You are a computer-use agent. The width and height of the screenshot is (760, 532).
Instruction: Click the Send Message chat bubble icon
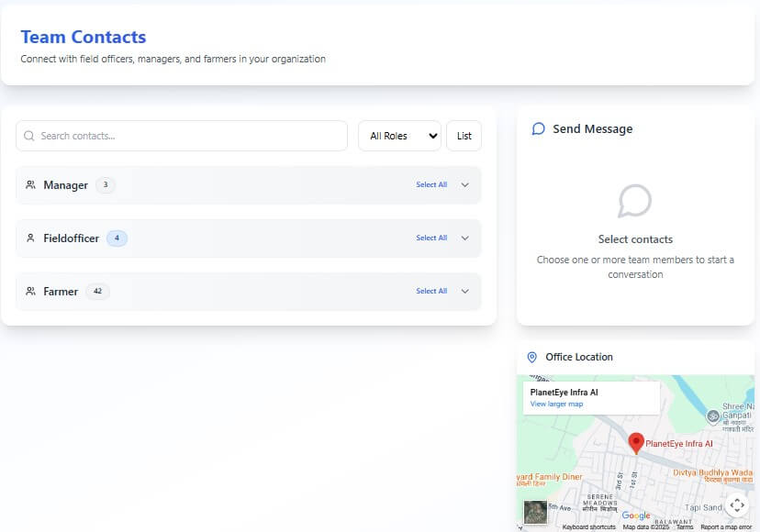tap(539, 128)
